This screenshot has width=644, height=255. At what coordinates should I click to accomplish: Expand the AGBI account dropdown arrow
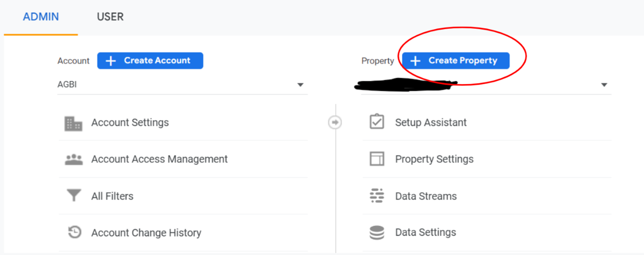[x=300, y=85]
